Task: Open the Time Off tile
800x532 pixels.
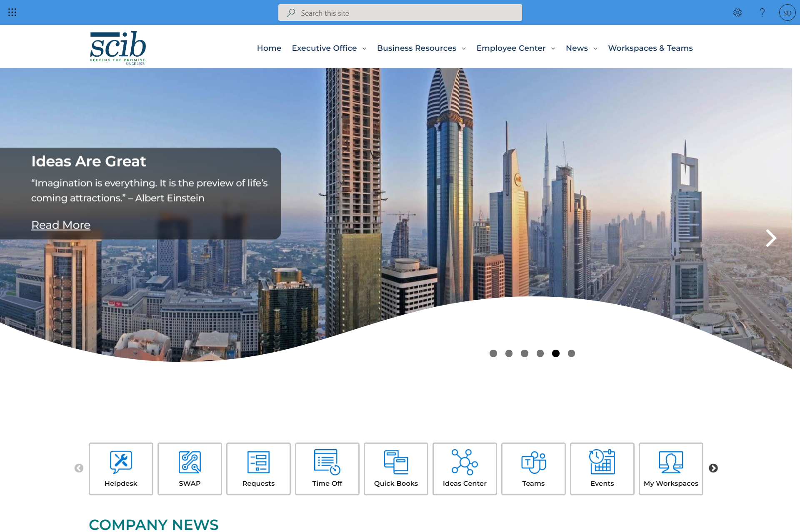Action: click(327, 468)
